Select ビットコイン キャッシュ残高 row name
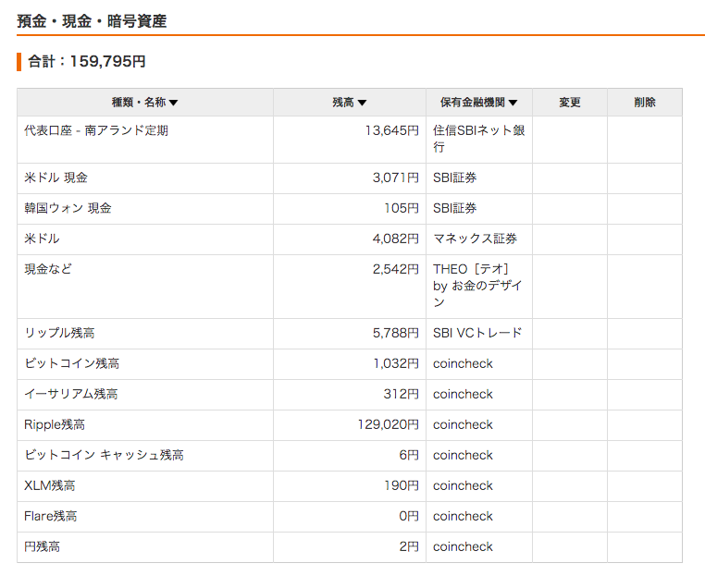 tap(104, 456)
